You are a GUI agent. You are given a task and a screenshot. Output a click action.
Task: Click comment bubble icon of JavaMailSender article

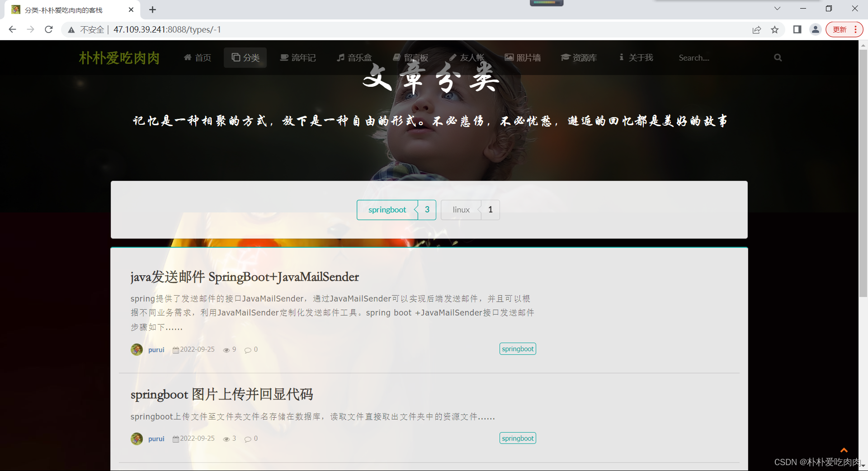(248, 350)
